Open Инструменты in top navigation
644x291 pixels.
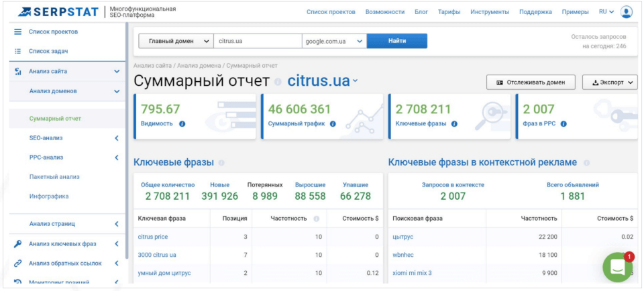tap(490, 12)
